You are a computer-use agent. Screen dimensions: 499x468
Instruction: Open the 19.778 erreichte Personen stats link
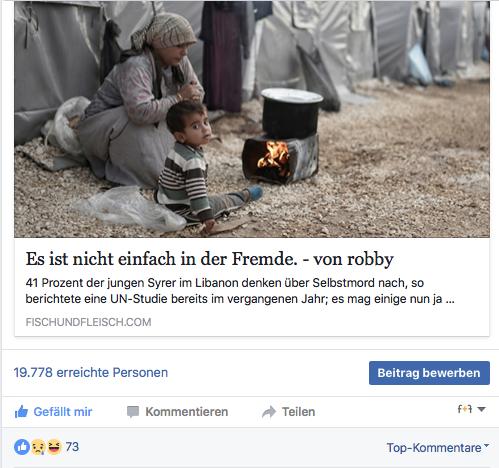click(x=91, y=372)
